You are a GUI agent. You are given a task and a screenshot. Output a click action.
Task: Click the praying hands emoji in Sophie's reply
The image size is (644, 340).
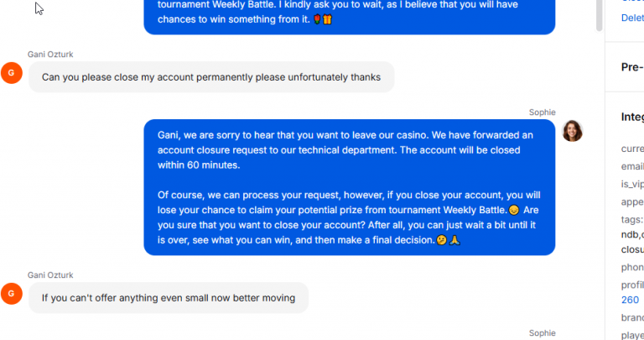point(454,240)
